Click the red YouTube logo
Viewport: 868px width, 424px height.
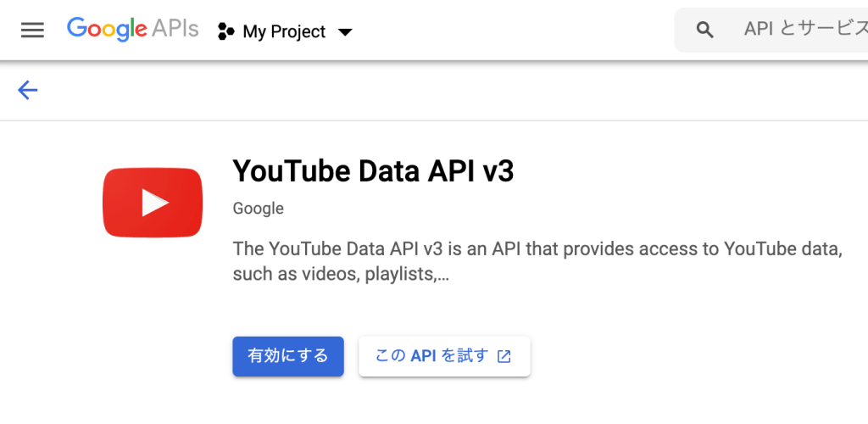pyautogui.click(x=153, y=202)
